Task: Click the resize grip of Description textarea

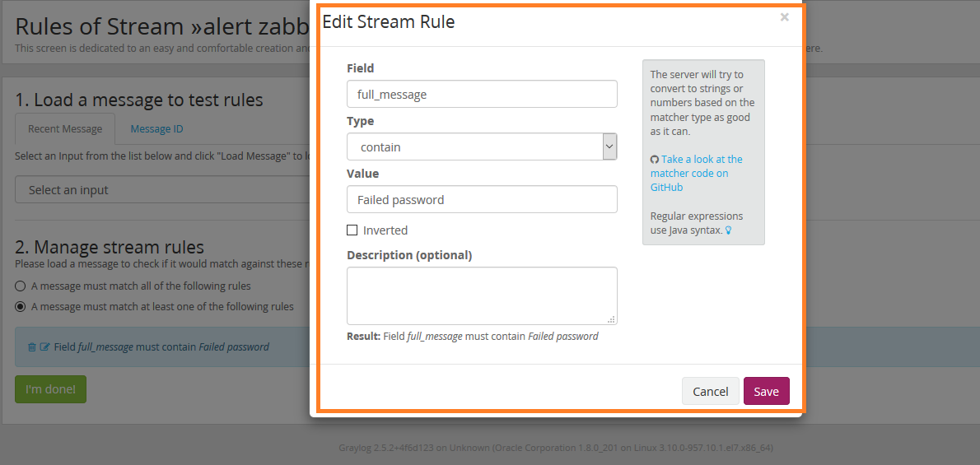Action: [611, 319]
